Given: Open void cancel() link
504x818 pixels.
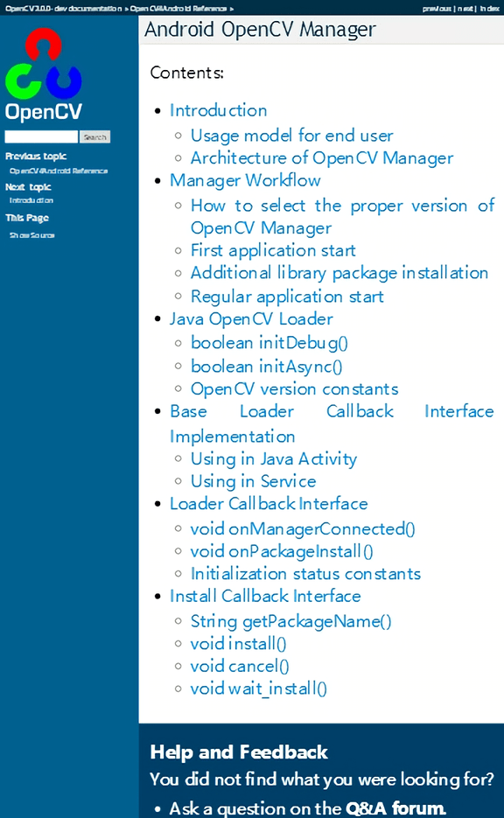Looking at the screenshot, I should click(x=240, y=666).
